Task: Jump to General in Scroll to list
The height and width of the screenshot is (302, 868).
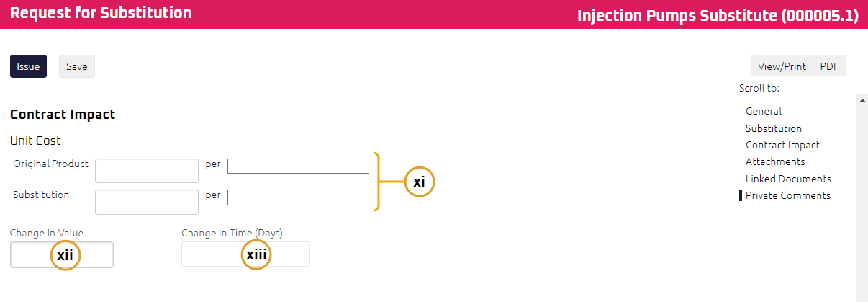Action: (x=763, y=111)
